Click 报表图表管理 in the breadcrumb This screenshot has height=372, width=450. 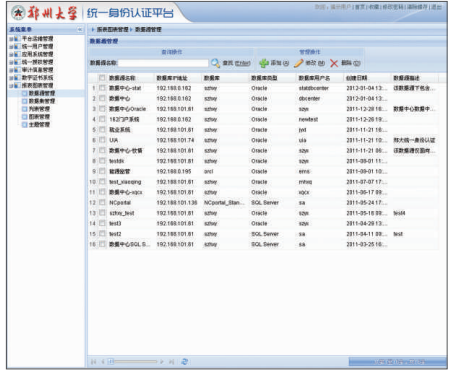(x=112, y=30)
